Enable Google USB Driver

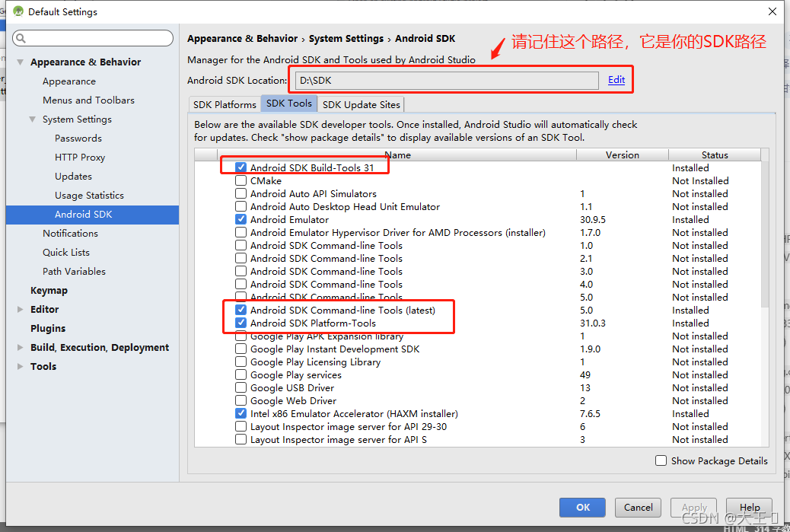click(241, 387)
